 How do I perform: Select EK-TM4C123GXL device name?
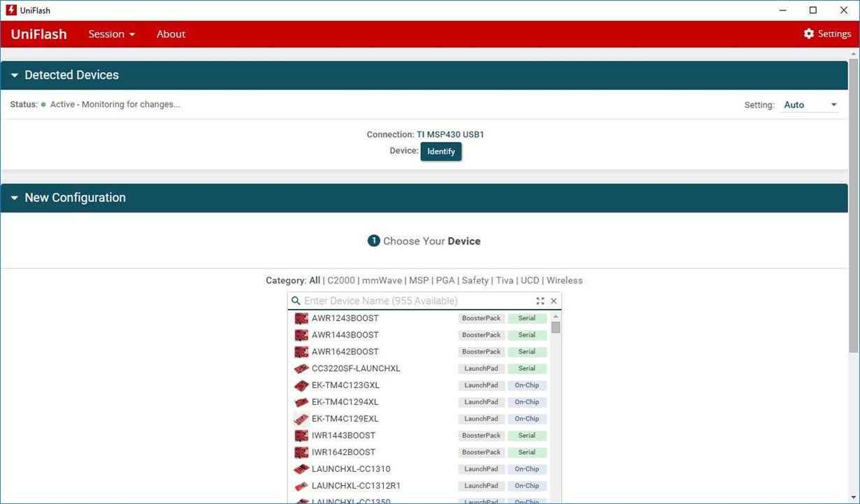pyautogui.click(x=345, y=385)
